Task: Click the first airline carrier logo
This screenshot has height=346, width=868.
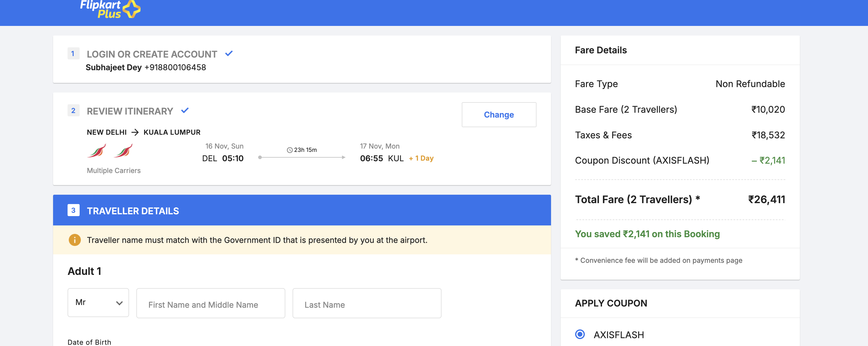Action: click(97, 151)
